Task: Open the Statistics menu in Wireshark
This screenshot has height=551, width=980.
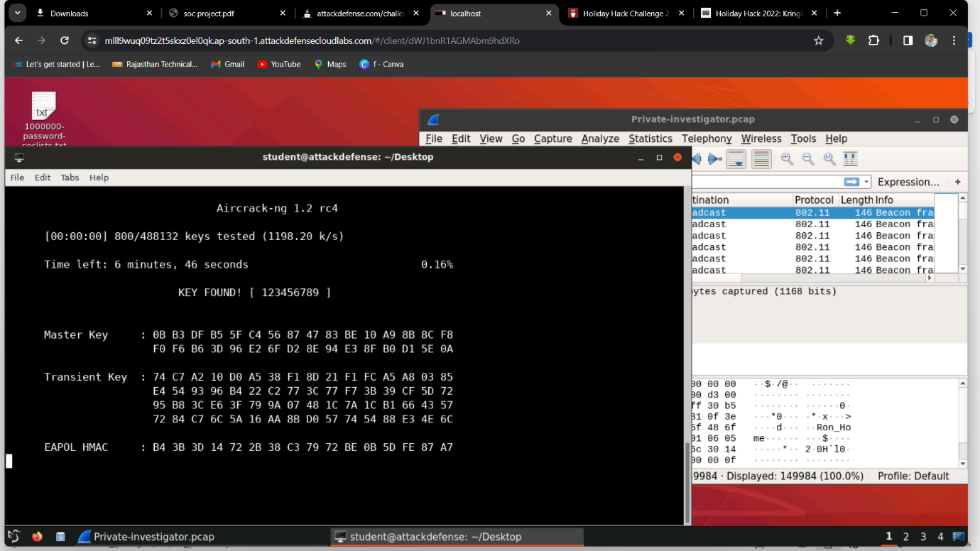Action: click(x=650, y=138)
